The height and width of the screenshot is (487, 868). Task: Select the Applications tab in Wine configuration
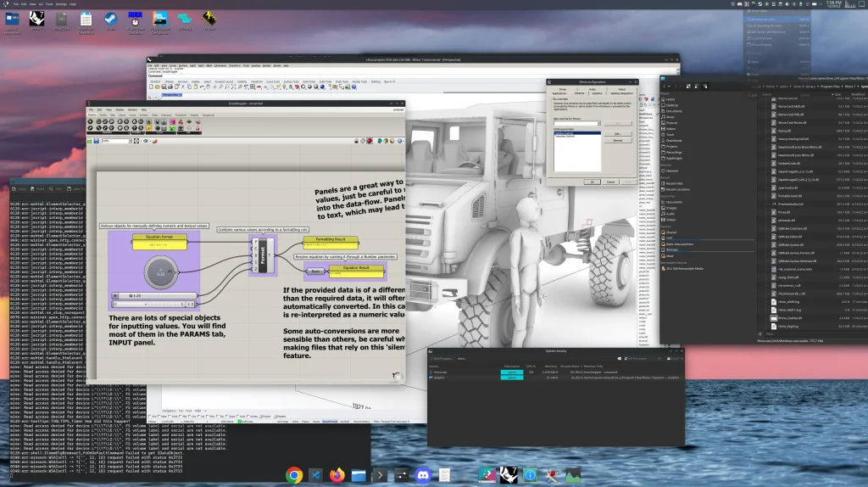point(559,93)
